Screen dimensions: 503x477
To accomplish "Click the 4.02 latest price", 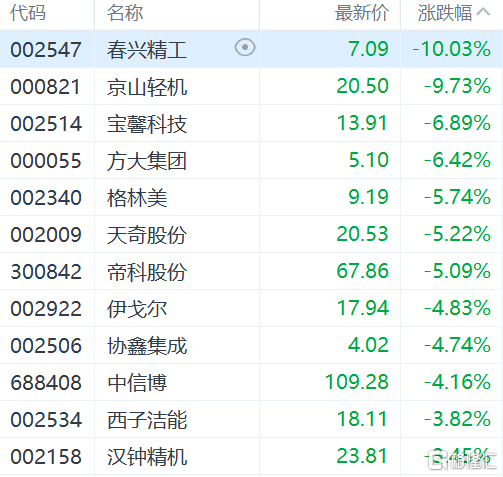I will (368, 345).
